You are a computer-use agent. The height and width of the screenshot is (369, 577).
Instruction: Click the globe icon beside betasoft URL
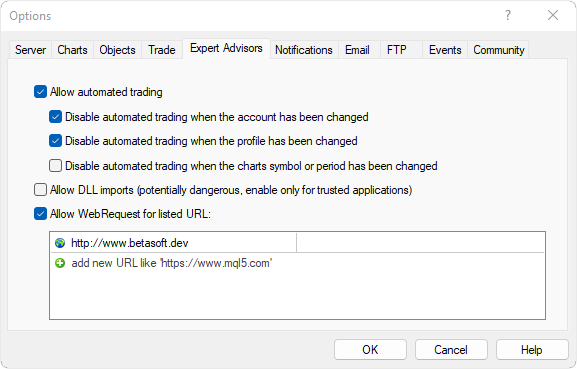click(x=60, y=243)
